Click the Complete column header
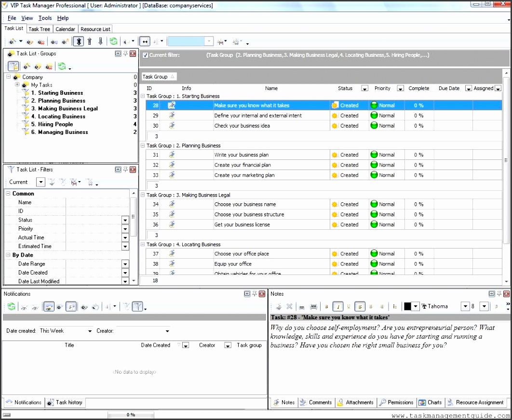This screenshot has height=420, width=512. pyautogui.click(x=419, y=89)
